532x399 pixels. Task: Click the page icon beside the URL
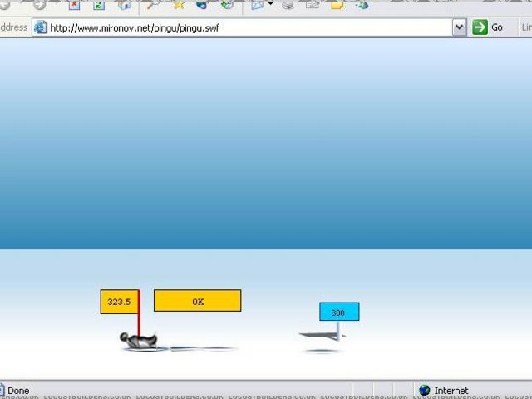(39, 27)
